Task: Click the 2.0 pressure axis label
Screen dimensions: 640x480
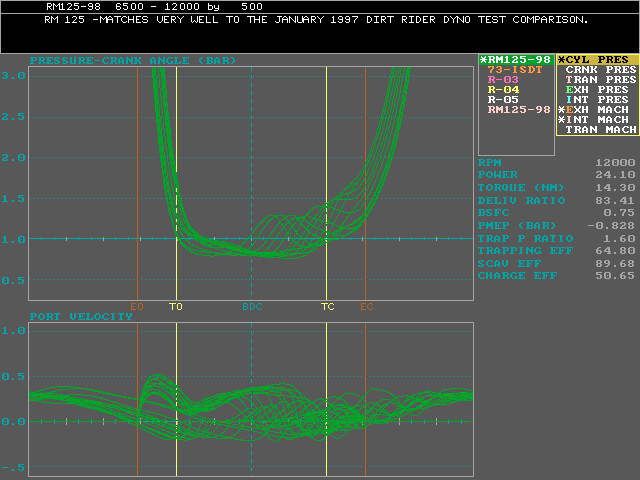Action: pyautogui.click(x=13, y=158)
